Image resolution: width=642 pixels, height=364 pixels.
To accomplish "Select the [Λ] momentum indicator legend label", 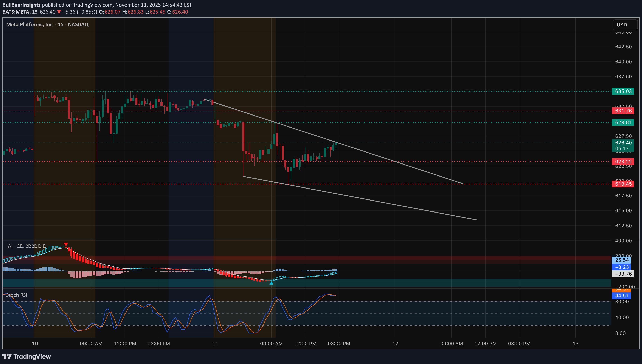I will pyautogui.click(x=26, y=246).
